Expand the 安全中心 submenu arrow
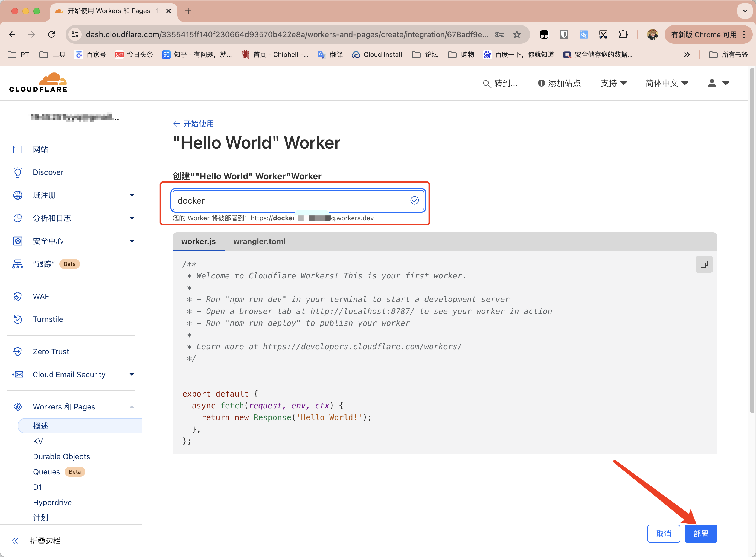 132,241
